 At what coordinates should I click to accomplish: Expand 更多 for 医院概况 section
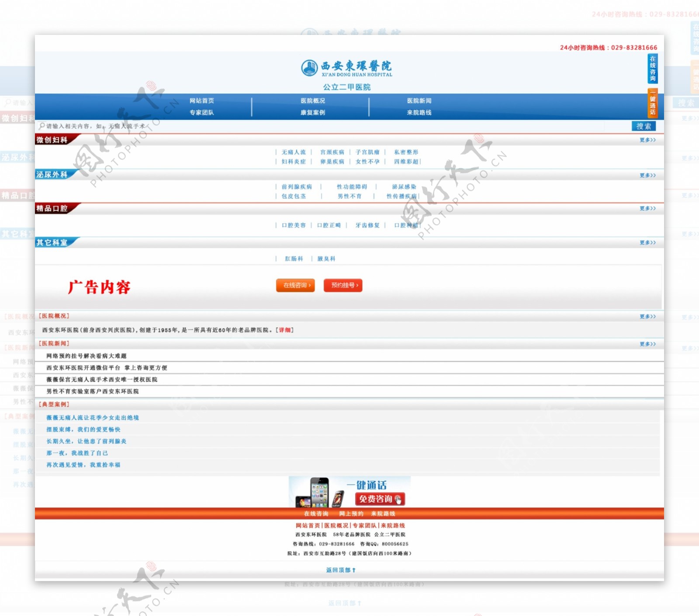coord(647,316)
